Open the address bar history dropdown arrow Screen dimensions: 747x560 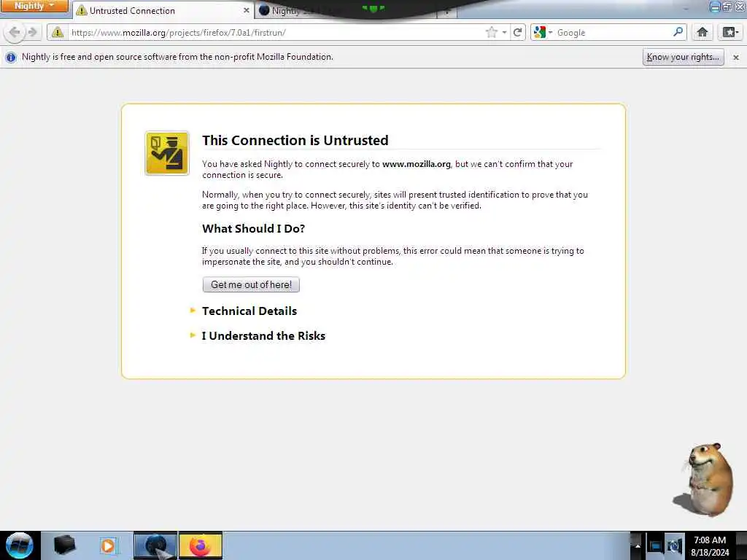504,32
